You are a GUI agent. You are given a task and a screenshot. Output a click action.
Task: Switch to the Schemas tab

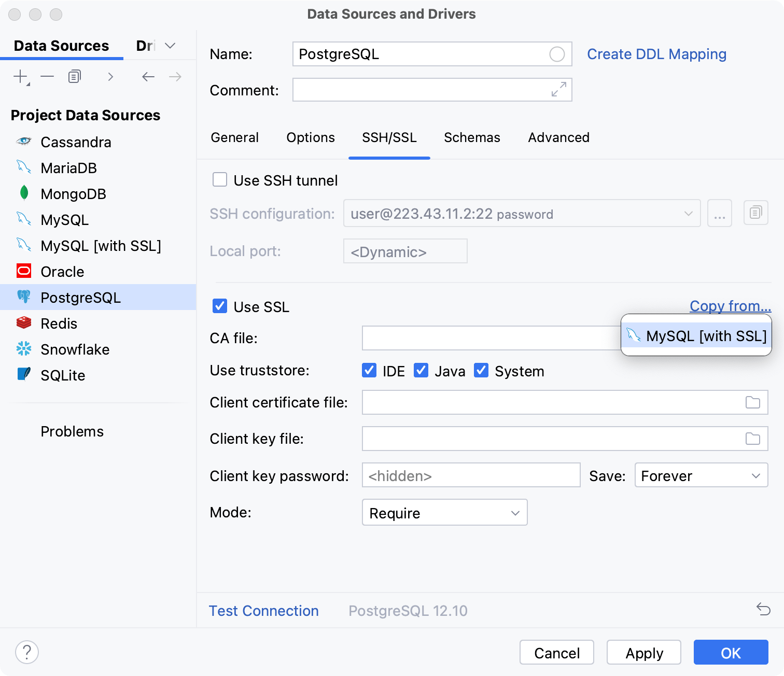471,137
